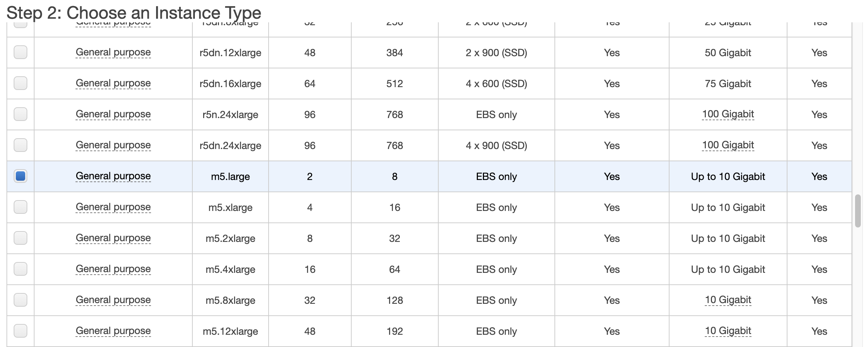
Task: Select checkbox for r5dn.24xlarge instance
Action: (20, 145)
